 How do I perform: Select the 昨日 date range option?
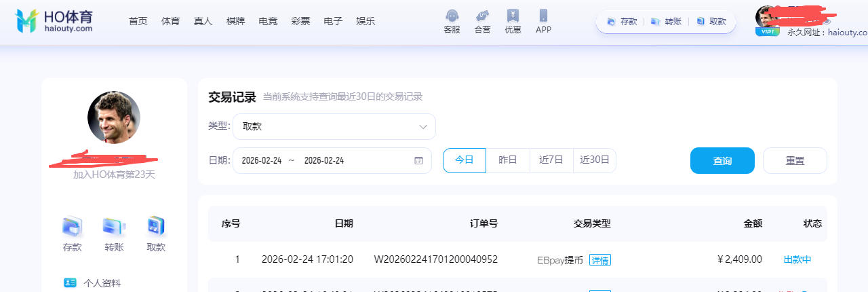tap(507, 160)
